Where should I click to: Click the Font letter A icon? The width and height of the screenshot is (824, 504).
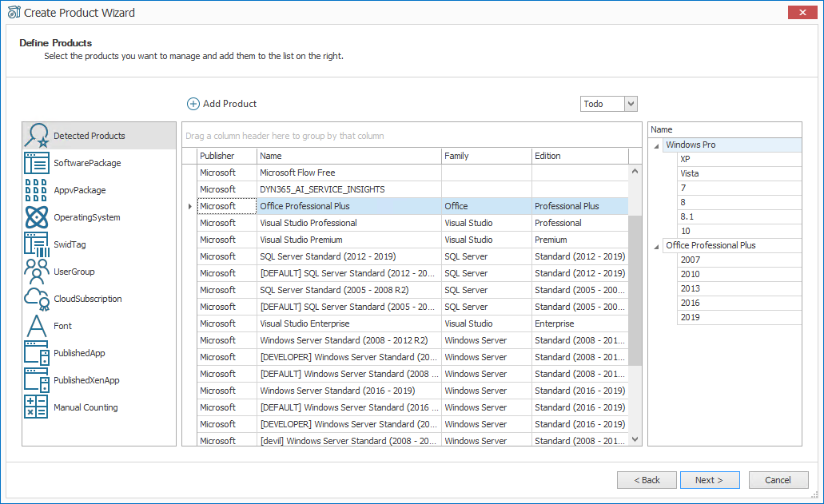coord(36,326)
